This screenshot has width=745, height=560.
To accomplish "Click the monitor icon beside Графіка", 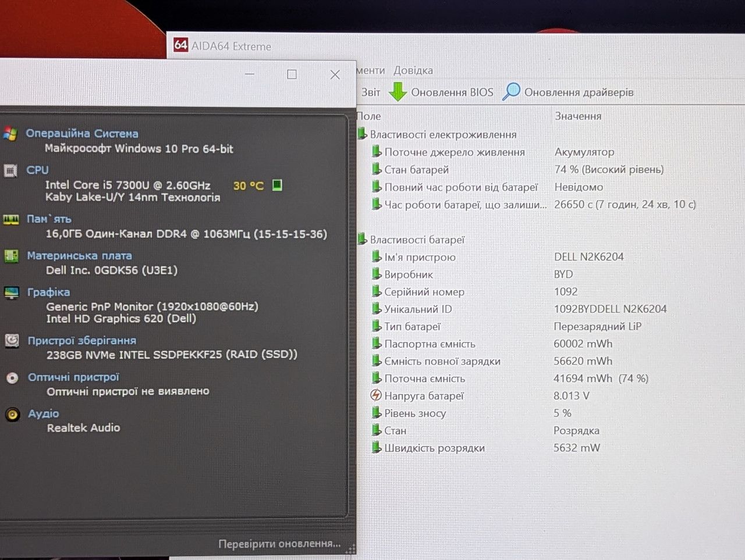I will click(11, 293).
